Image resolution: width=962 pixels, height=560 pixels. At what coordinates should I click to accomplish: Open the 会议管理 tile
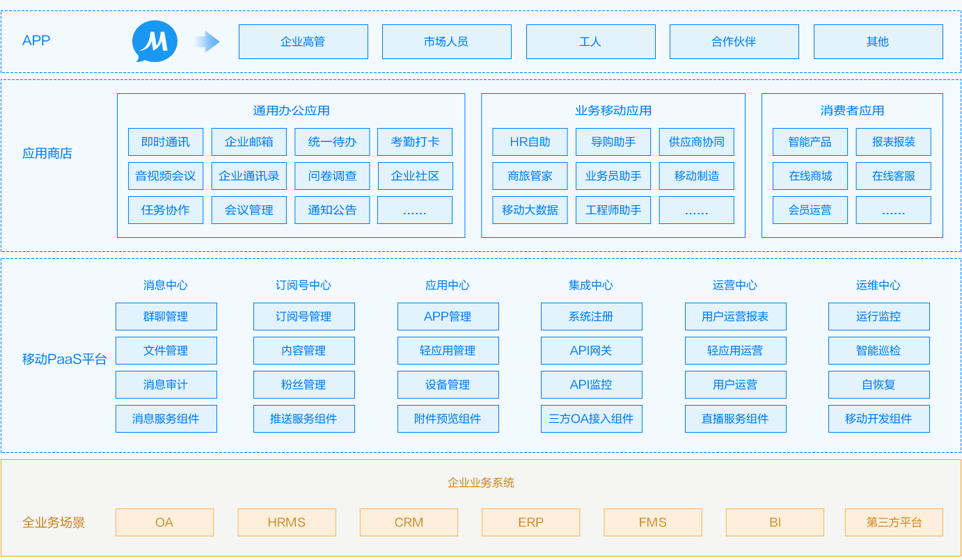(x=249, y=210)
